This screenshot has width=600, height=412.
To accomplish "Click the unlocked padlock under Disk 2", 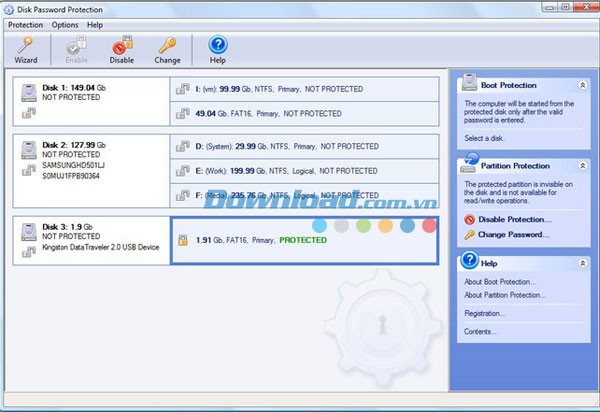I will click(29, 170).
